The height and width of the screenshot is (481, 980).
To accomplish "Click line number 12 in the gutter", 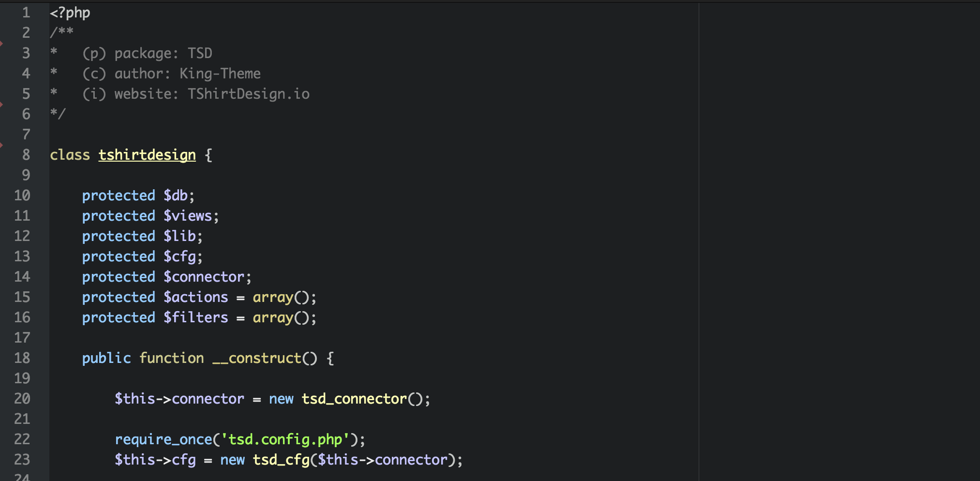I will (x=22, y=236).
